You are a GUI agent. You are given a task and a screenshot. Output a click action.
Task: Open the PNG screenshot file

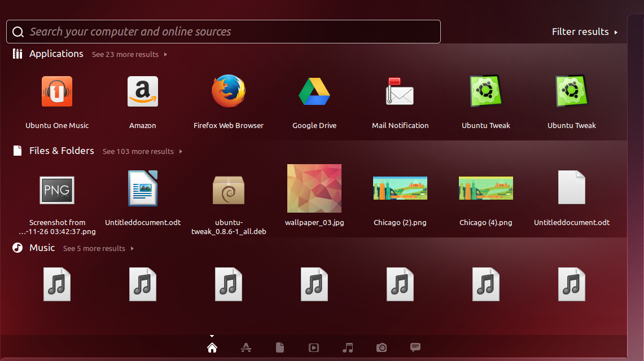pyautogui.click(x=57, y=190)
